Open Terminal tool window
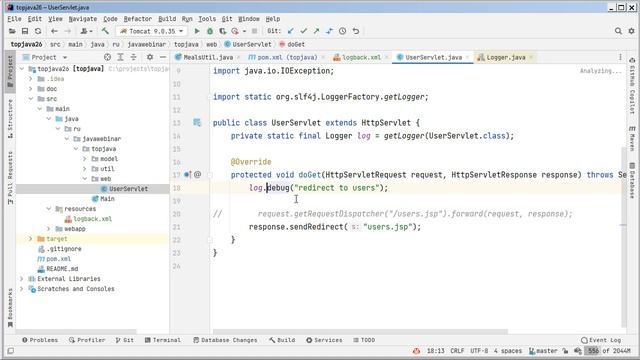The image size is (640, 360). tap(162, 340)
